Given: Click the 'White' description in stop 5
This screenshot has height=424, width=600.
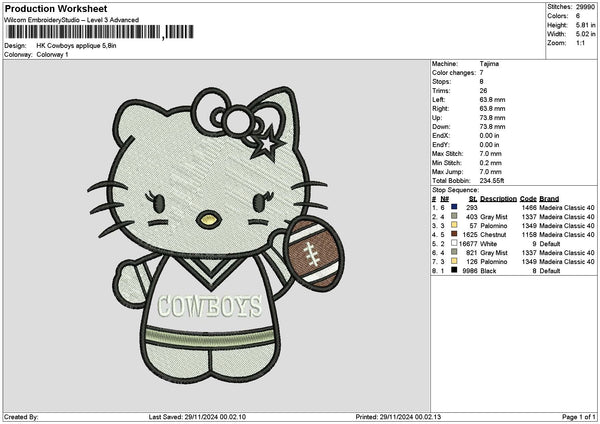Looking at the screenshot, I should [489, 244].
